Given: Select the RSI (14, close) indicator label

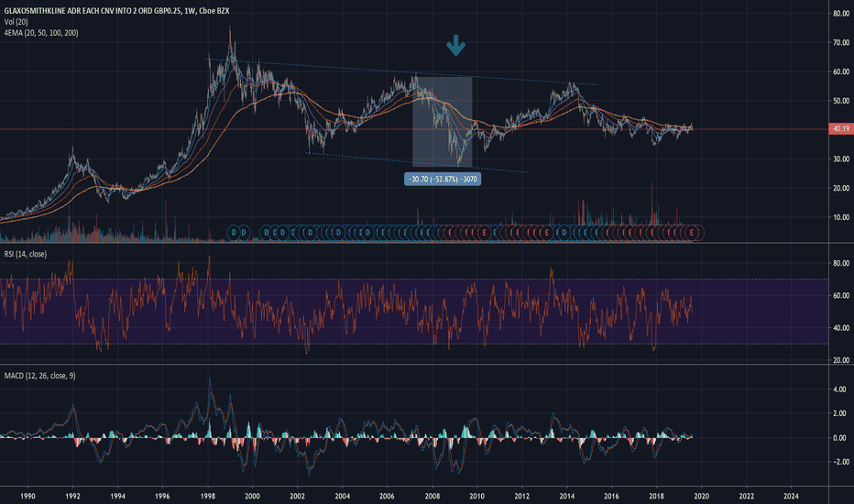Looking at the screenshot, I should (25, 254).
